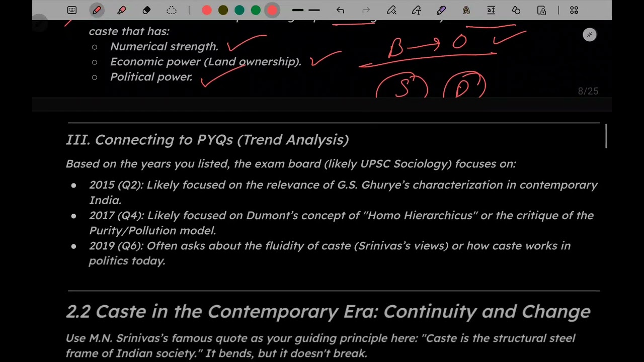
Task: Click the line 'caste that has:'
Action: [x=129, y=31]
